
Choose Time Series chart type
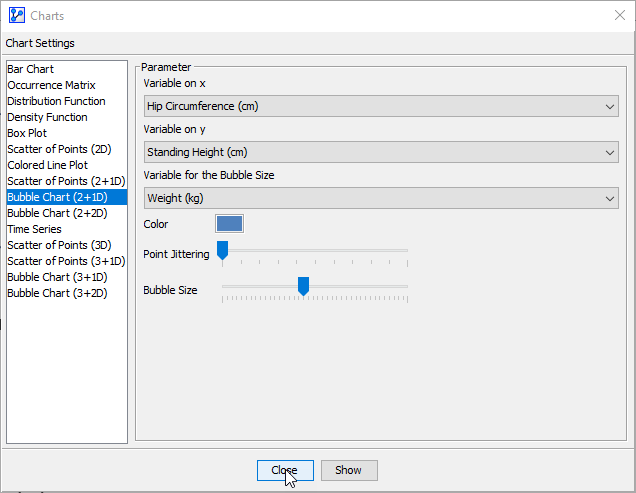(x=34, y=229)
